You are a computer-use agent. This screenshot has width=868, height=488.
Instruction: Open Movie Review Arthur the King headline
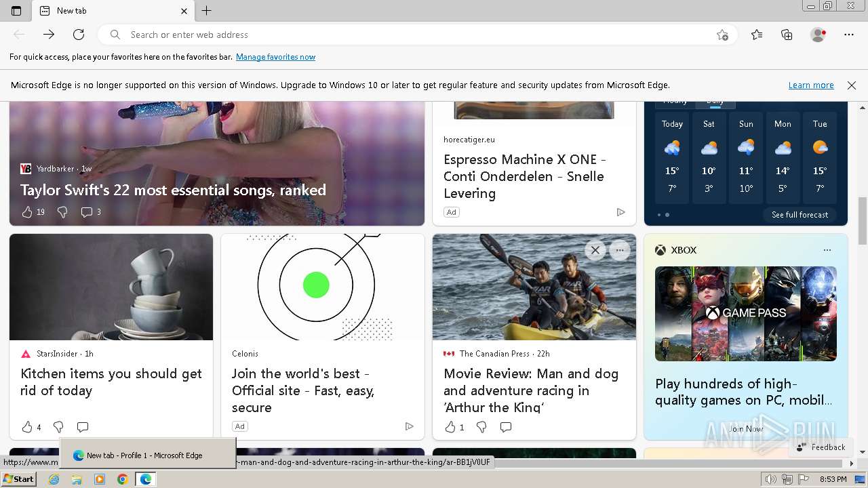[531, 390]
